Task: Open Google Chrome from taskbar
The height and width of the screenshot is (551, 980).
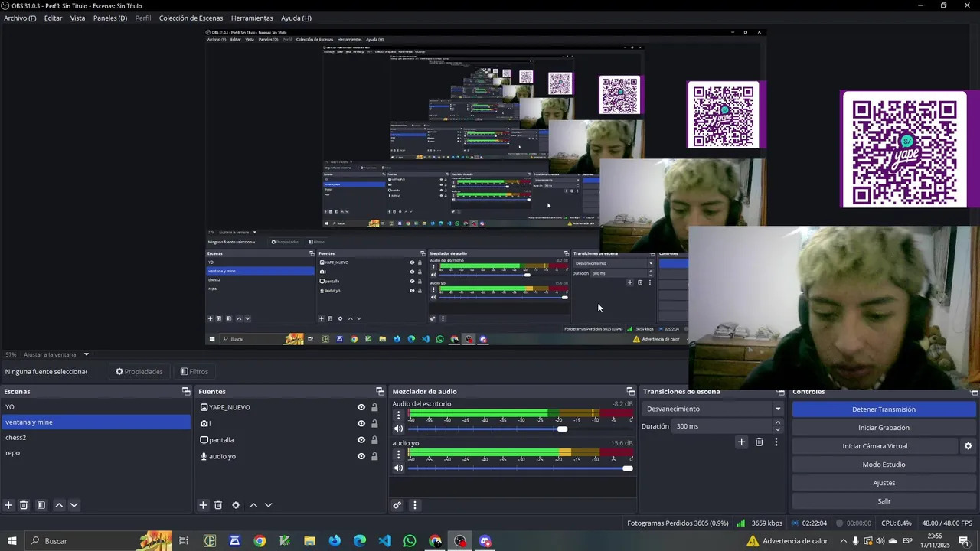Action: tap(260, 541)
